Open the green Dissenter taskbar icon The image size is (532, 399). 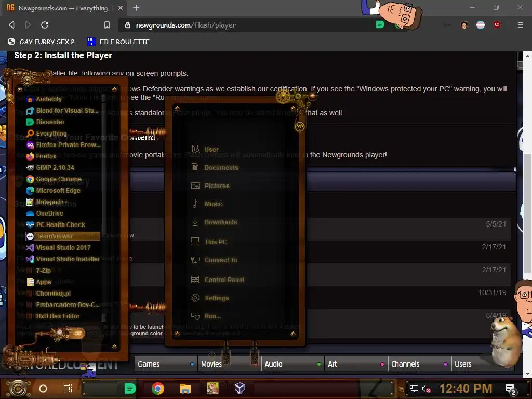point(130,389)
